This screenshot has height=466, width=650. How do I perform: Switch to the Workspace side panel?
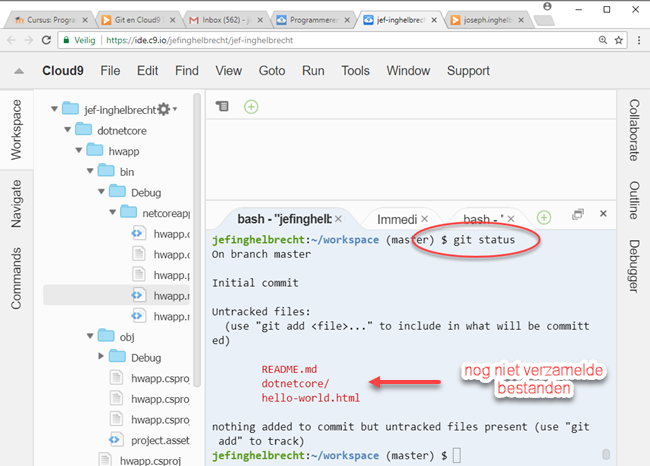pyautogui.click(x=16, y=130)
